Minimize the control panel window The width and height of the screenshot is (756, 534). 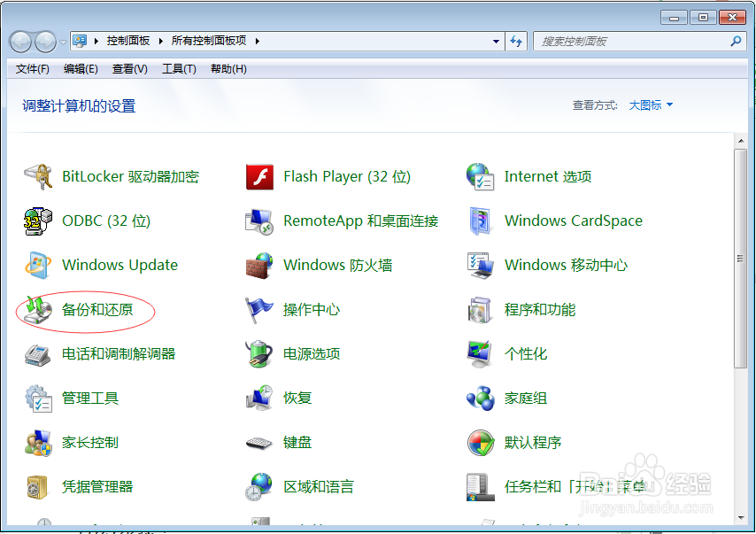674,18
